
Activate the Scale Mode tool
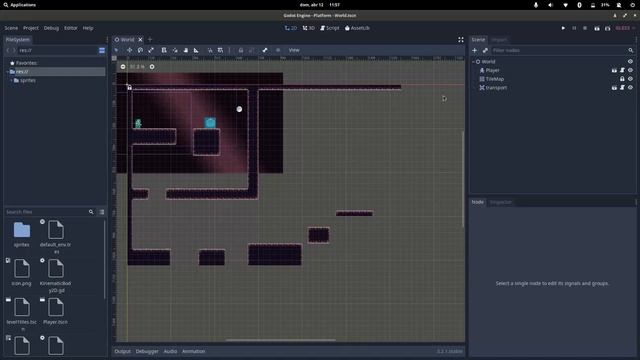click(151, 50)
